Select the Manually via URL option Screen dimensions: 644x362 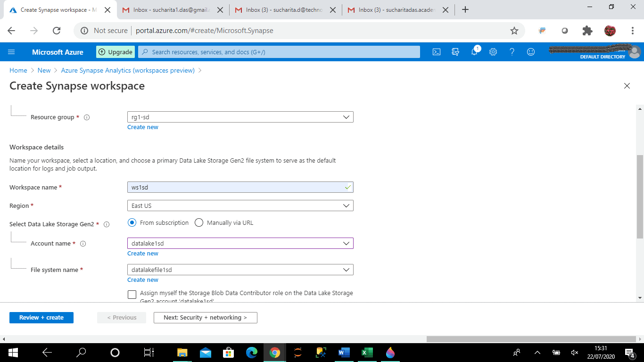198,222
